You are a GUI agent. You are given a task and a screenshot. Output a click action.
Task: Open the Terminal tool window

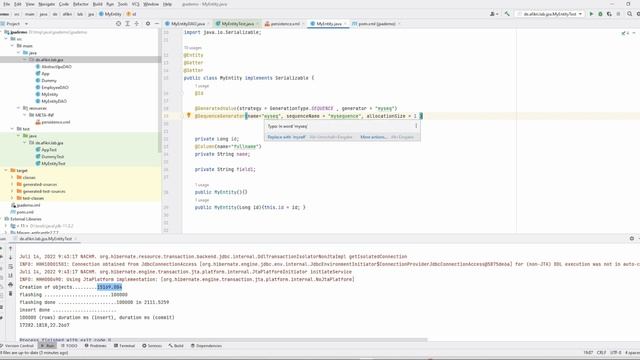point(124,346)
